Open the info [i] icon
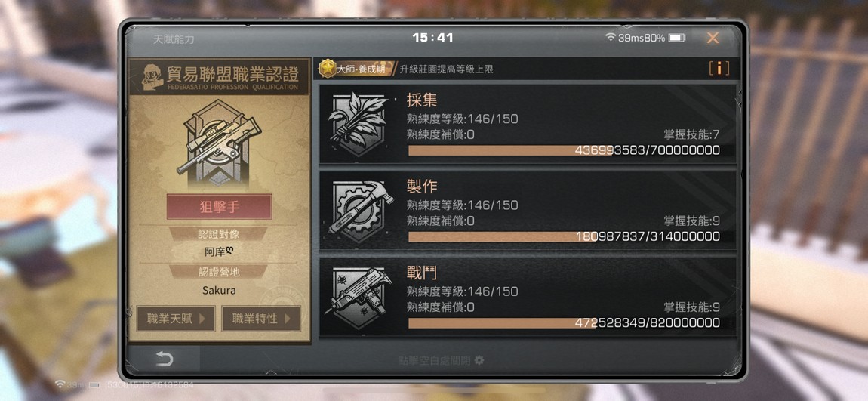 (x=719, y=68)
